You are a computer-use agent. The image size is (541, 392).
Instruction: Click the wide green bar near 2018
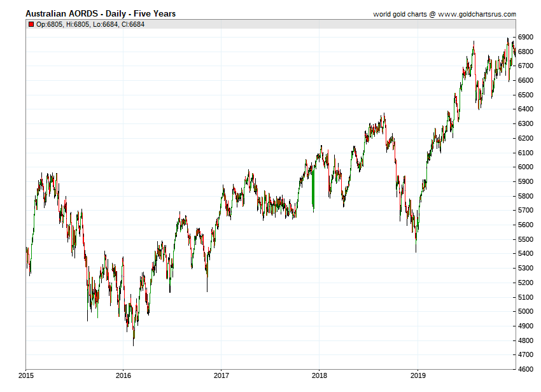click(313, 188)
